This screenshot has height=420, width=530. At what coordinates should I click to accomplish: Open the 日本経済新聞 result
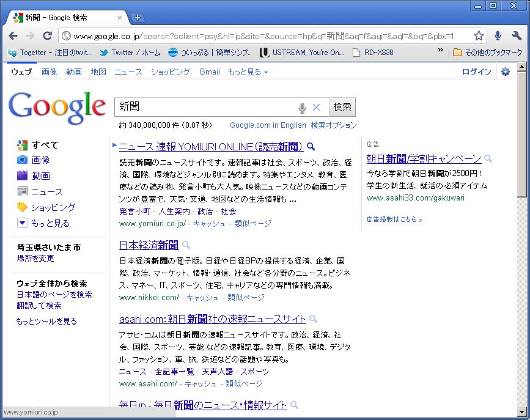[149, 245]
